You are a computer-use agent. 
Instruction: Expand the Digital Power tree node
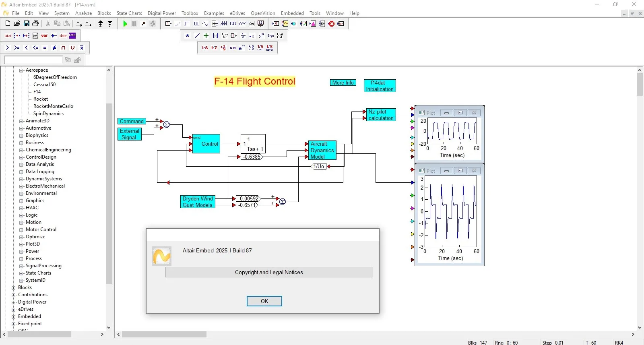[14, 302]
